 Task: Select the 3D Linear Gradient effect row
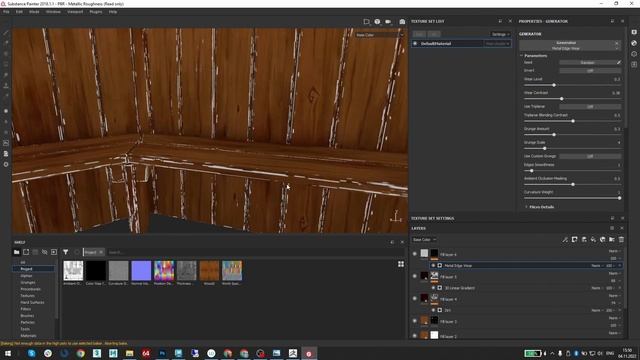coord(526,288)
